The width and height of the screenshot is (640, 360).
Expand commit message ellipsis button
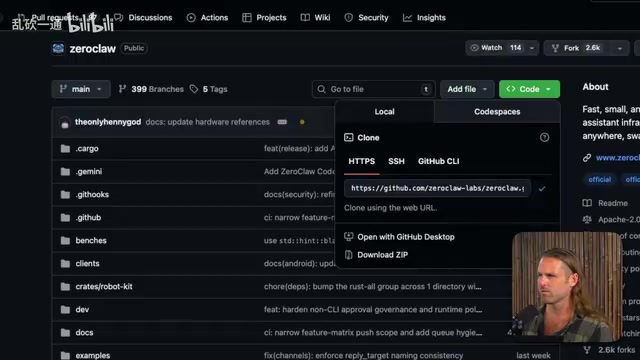point(282,122)
